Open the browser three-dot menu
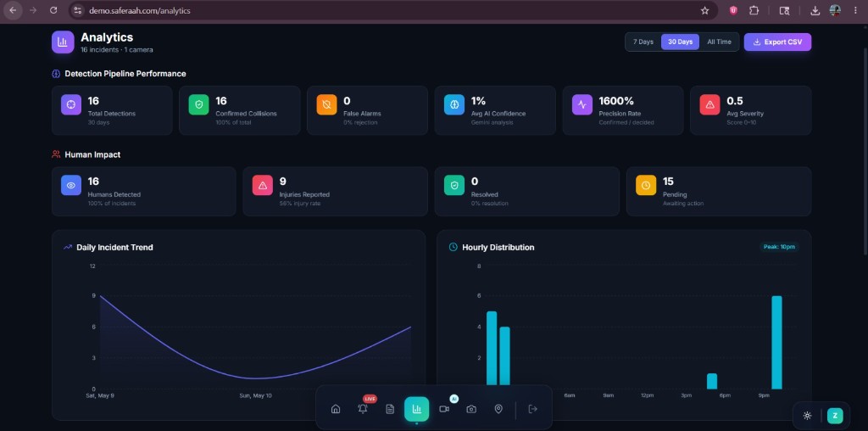868x431 pixels. [855, 10]
